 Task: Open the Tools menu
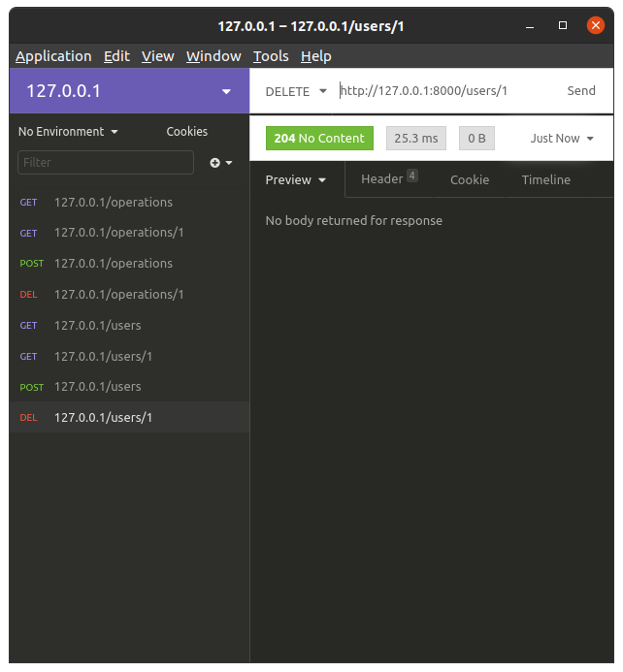tap(271, 56)
